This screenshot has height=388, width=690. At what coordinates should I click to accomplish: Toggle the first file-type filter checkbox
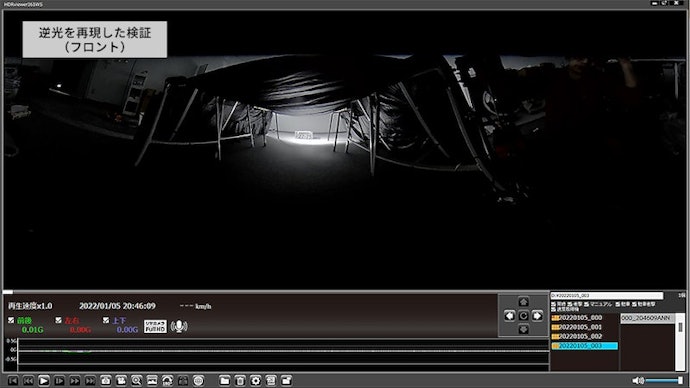pos(553,304)
